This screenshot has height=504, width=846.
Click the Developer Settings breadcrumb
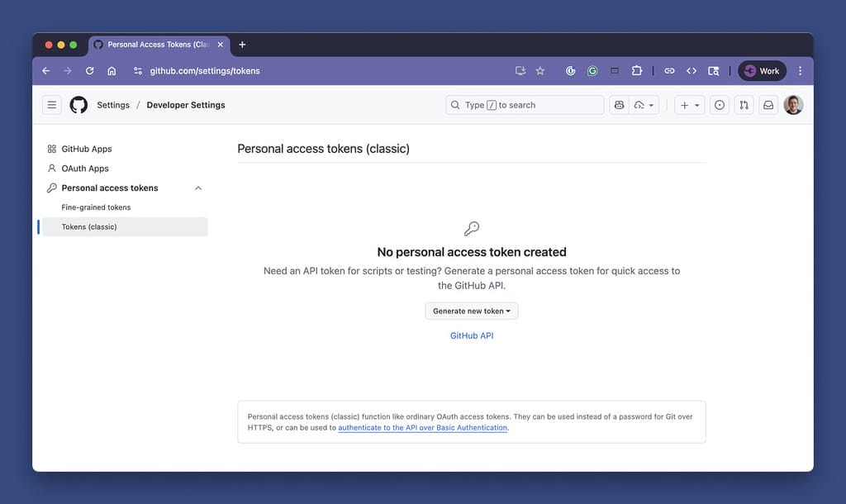186,105
